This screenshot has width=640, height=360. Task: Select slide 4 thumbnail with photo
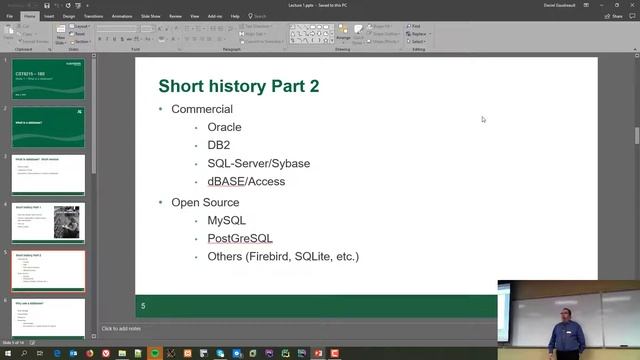[x=48, y=223]
